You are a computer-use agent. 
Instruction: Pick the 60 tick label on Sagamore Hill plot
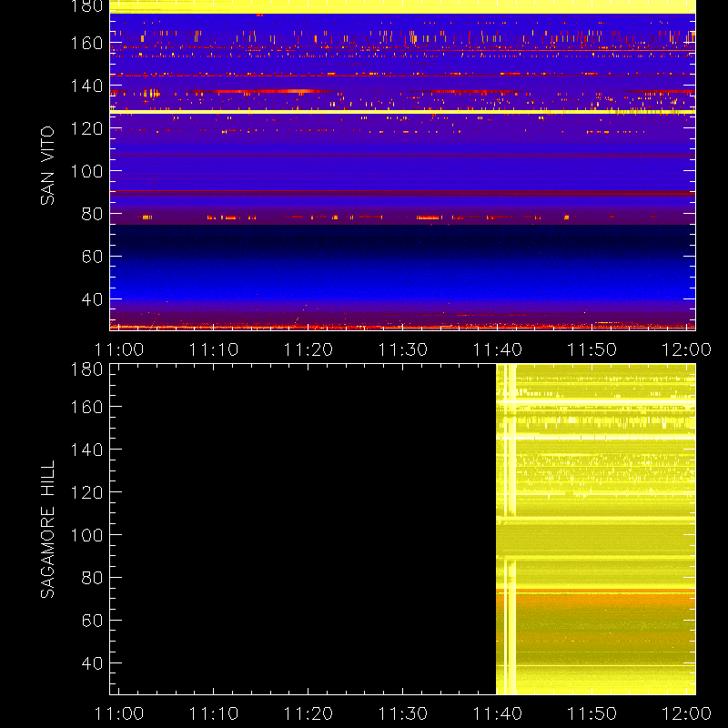point(92,621)
